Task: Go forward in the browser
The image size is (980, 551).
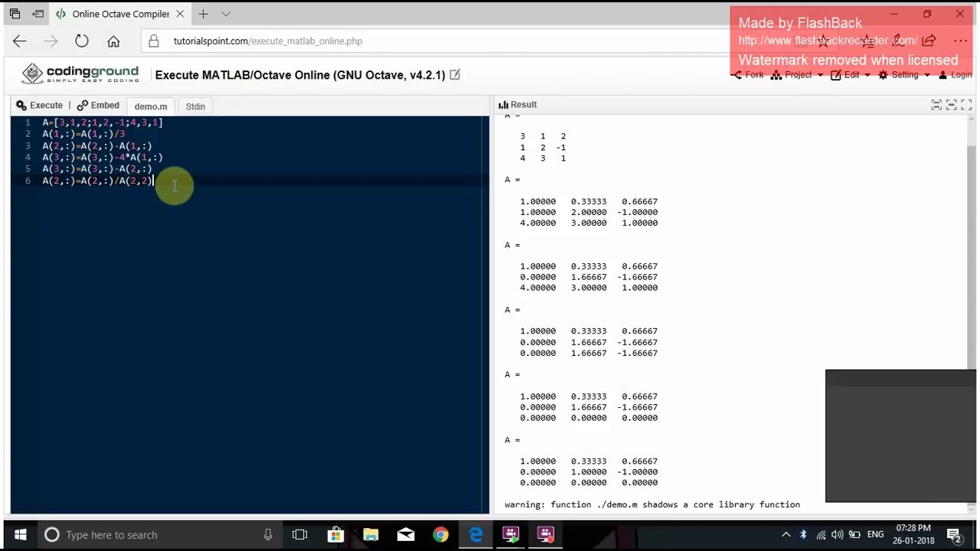Action: point(51,41)
